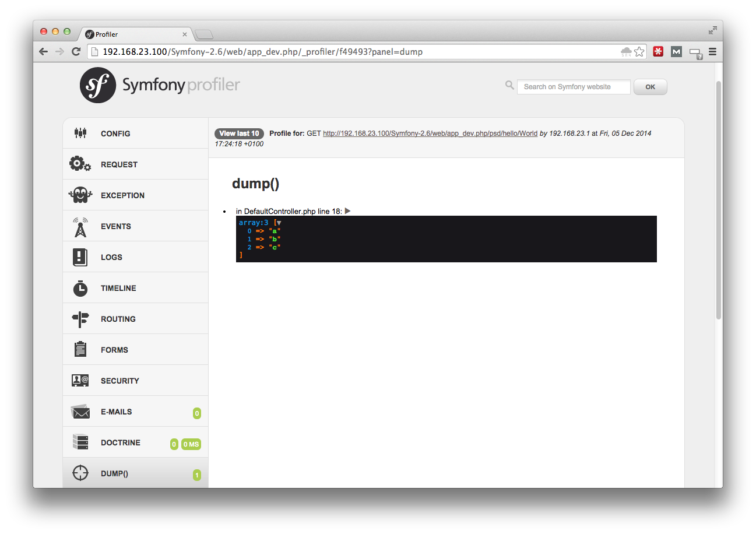The height and width of the screenshot is (534, 756).
Task: Close the Profiler tab
Action: [185, 34]
